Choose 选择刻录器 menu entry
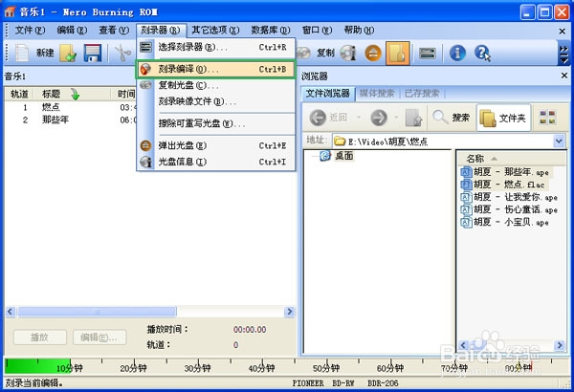The height and width of the screenshot is (392, 574). click(216, 47)
